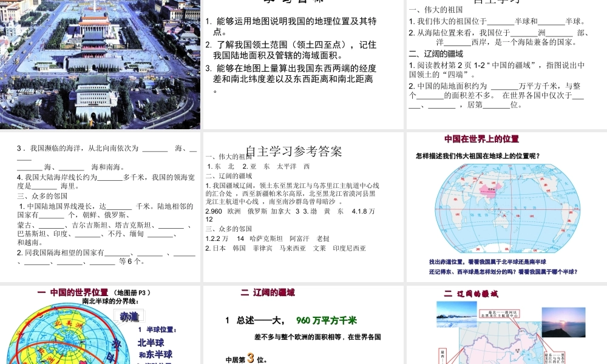Click the snowy landscape photo on the map slide
Image resolution: width=607 pixels, height=364 pixels.
456,315
